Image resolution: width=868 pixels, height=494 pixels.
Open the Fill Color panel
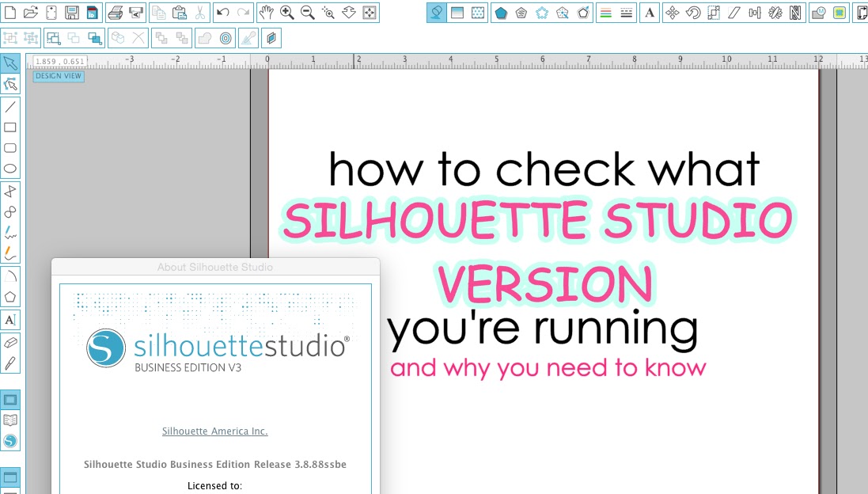(436, 12)
